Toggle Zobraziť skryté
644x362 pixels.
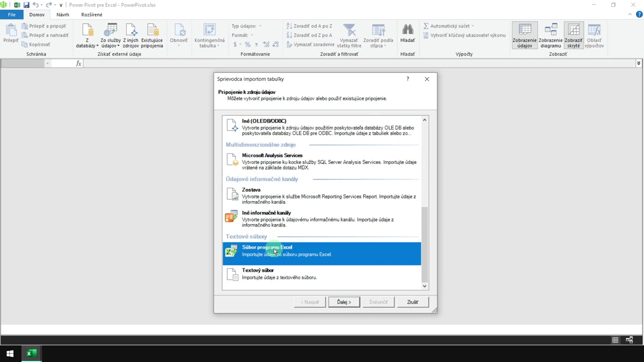(x=574, y=35)
